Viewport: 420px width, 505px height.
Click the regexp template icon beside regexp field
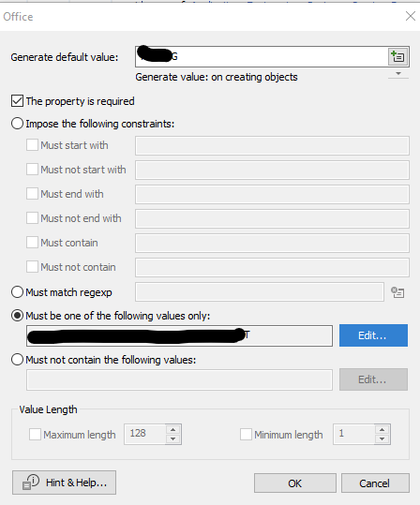tap(397, 292)
